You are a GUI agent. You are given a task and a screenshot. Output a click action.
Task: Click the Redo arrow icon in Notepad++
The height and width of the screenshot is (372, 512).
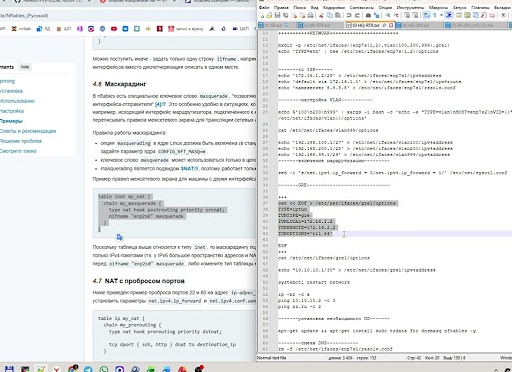[x=357, y=15]
